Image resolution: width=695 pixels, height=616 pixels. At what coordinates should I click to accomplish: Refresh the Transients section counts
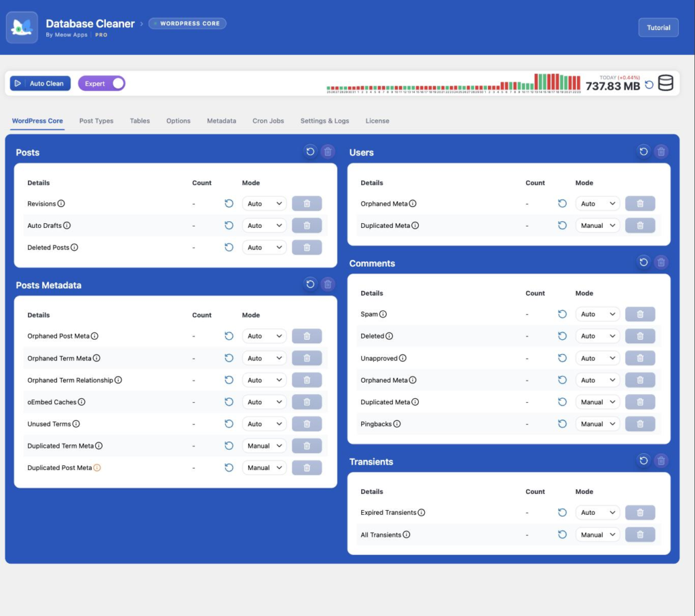(643, 461)
